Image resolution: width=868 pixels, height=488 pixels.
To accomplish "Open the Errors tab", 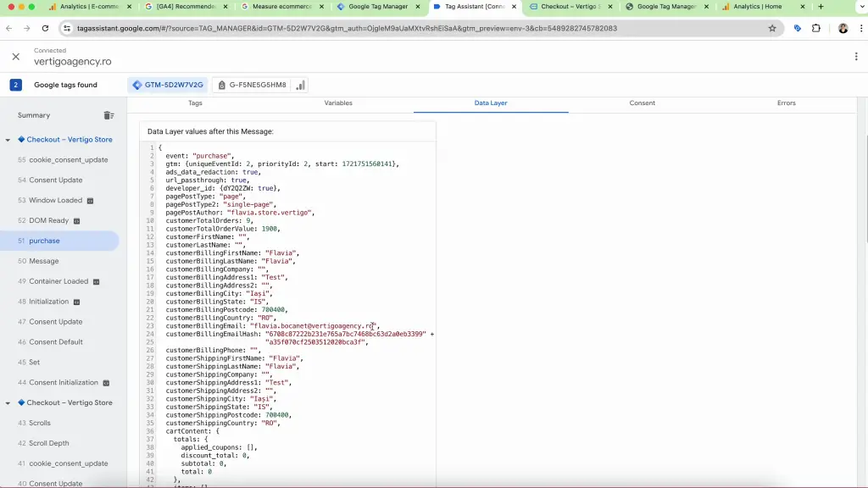I will (786, 103).
